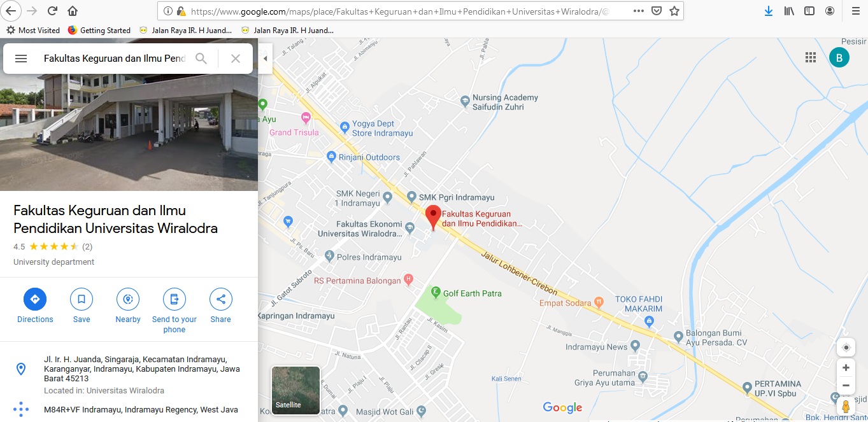
Task: Open the Getting Started bookmark
Action: point(99,30)
